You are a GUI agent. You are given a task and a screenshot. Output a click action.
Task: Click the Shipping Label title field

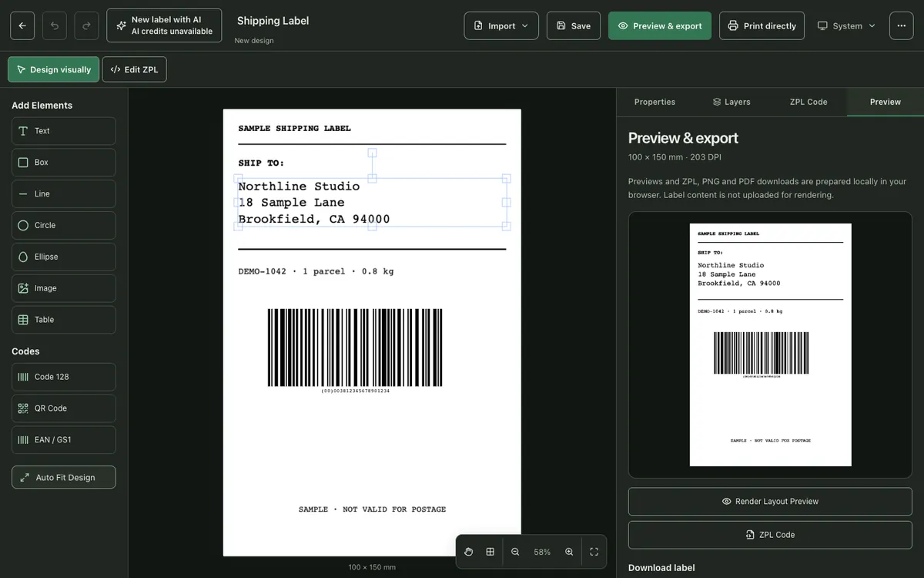tap(273, 21)
